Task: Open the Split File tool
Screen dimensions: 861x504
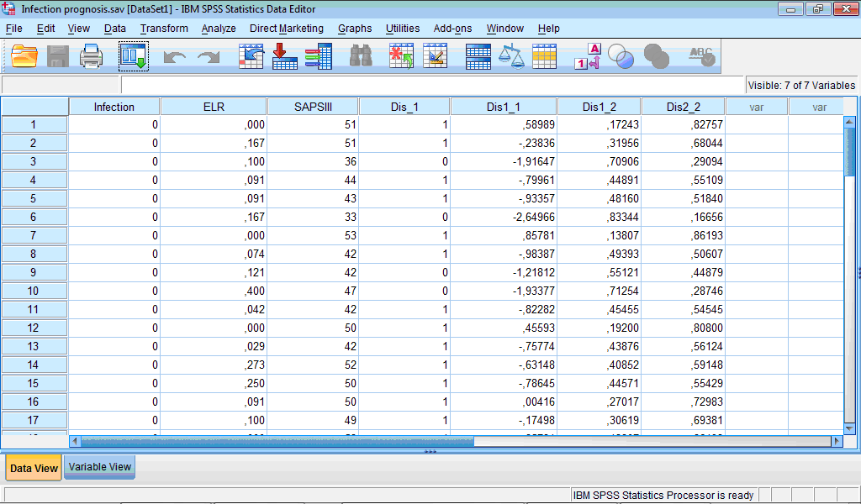Action: pyautogui.click(x=478, y=56)
